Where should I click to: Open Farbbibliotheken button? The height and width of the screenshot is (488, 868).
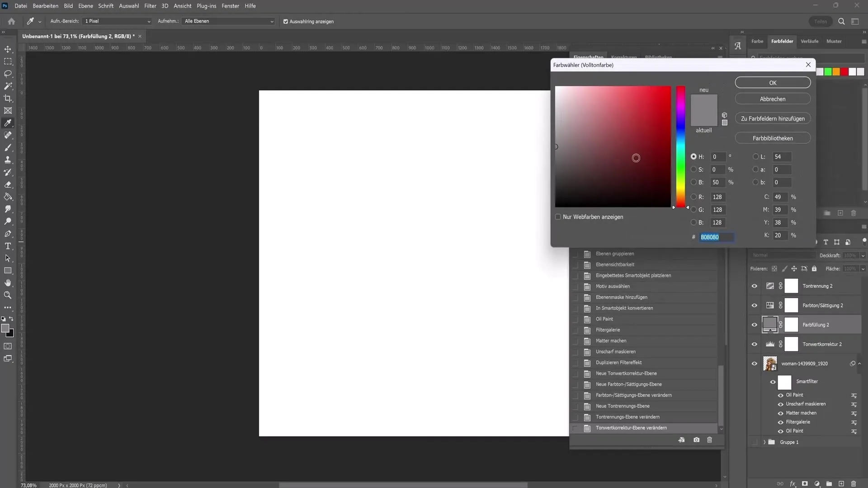tap(773, 138)
